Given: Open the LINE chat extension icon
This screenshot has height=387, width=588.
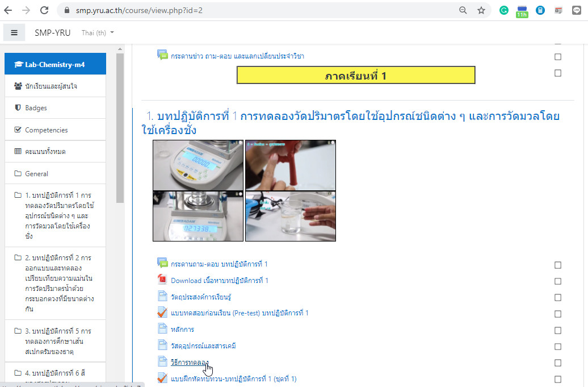Looking at the screenshot, I should (x=577, y=10).
